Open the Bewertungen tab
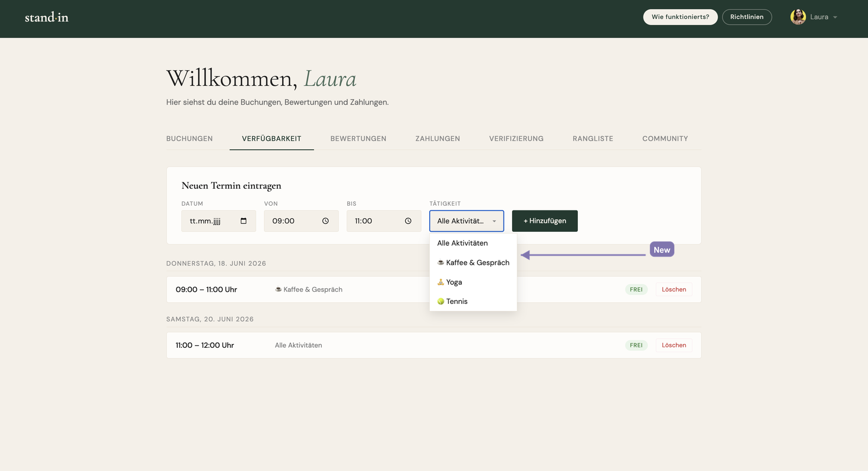This screenshot has height=471, width=868. [359, 138]
